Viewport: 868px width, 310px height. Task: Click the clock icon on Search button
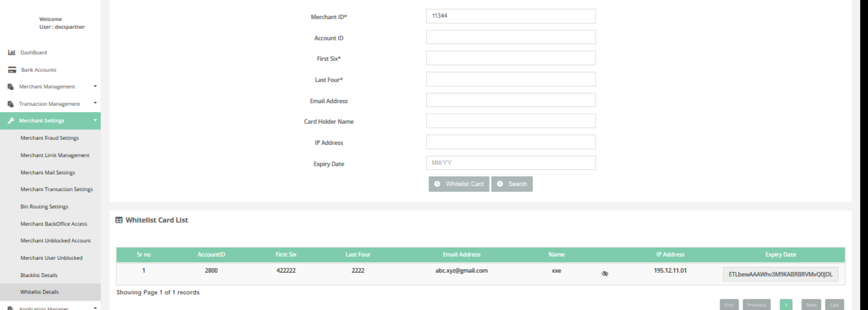click(x=500, y=184)
